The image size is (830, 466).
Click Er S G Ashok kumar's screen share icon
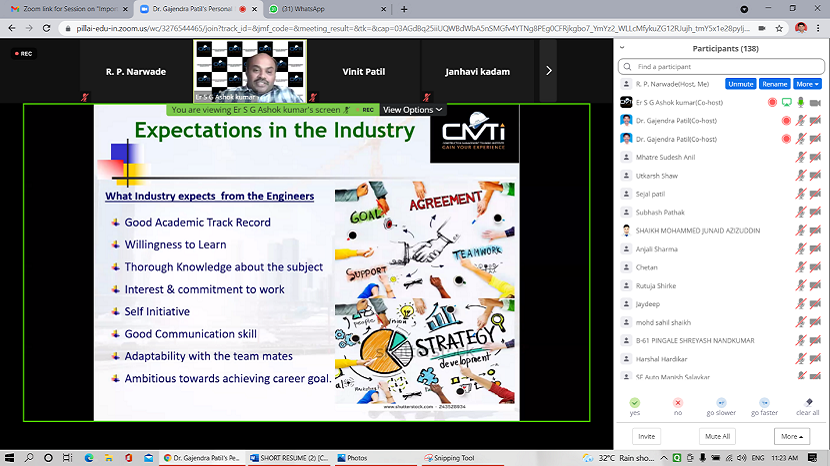point(787,102)
